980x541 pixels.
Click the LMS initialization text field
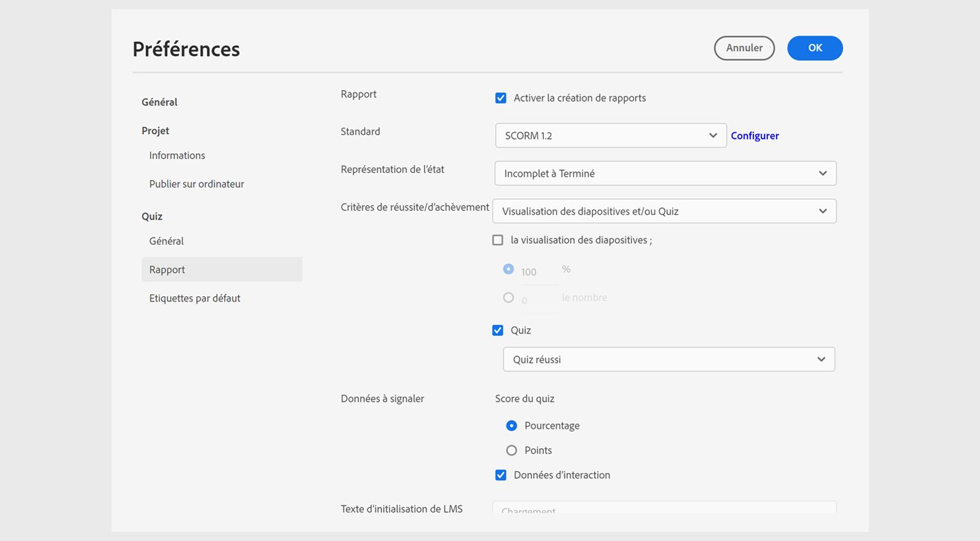pos(664,508)
